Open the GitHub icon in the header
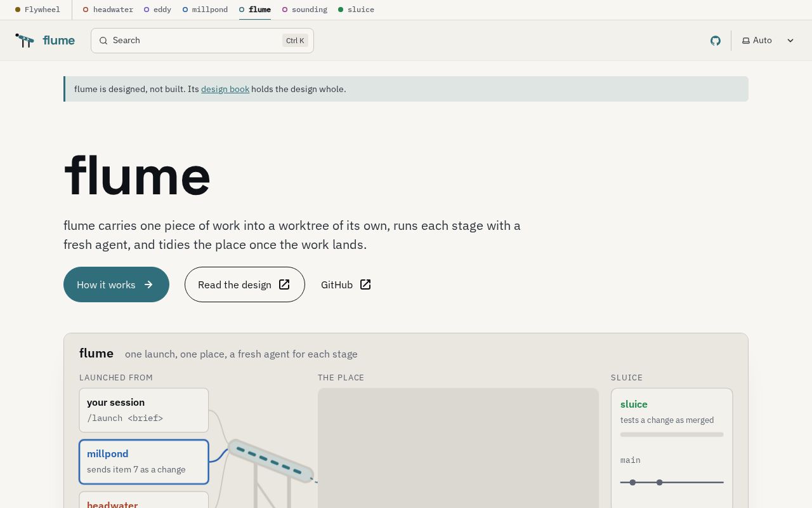Viewport: 812px width, 508px height. 716,41
